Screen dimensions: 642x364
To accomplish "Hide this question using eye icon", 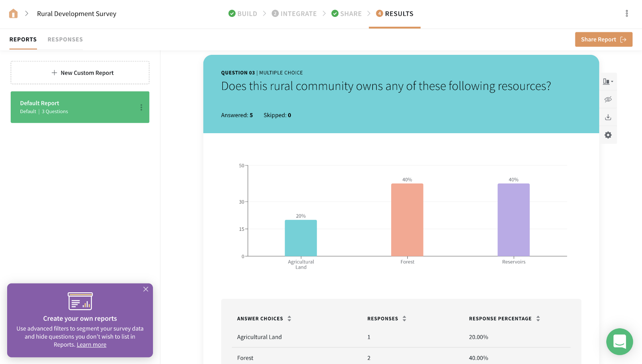I will (x=608, y=99).
